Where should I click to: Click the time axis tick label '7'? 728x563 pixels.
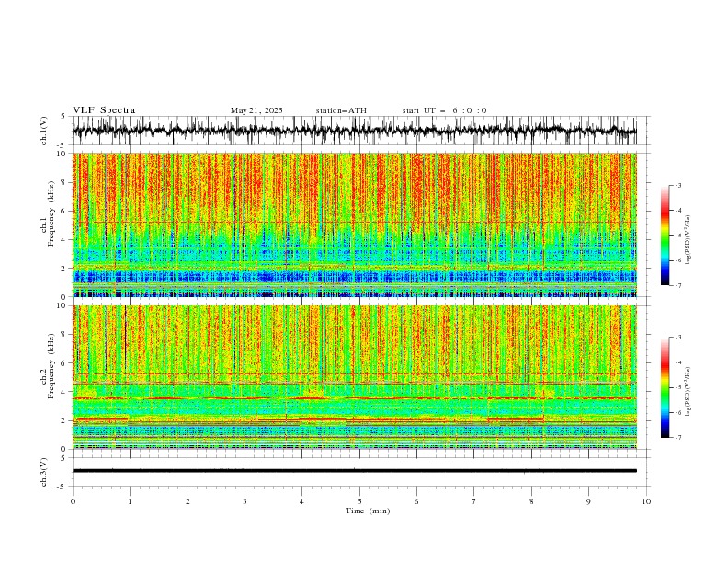(474, 501)
